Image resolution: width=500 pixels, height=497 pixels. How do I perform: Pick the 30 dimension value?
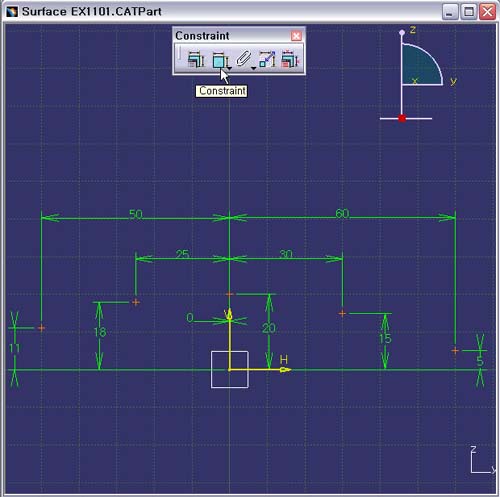(x=286, y=254)
